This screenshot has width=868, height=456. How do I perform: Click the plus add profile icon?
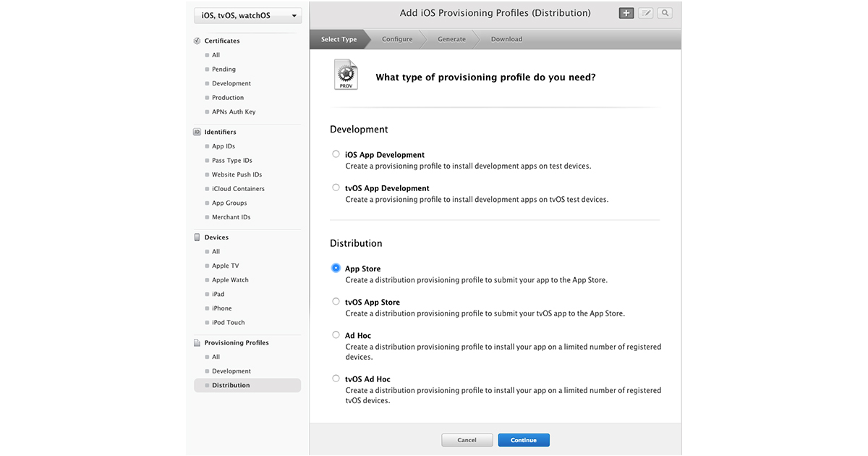(x=626, y=13)
